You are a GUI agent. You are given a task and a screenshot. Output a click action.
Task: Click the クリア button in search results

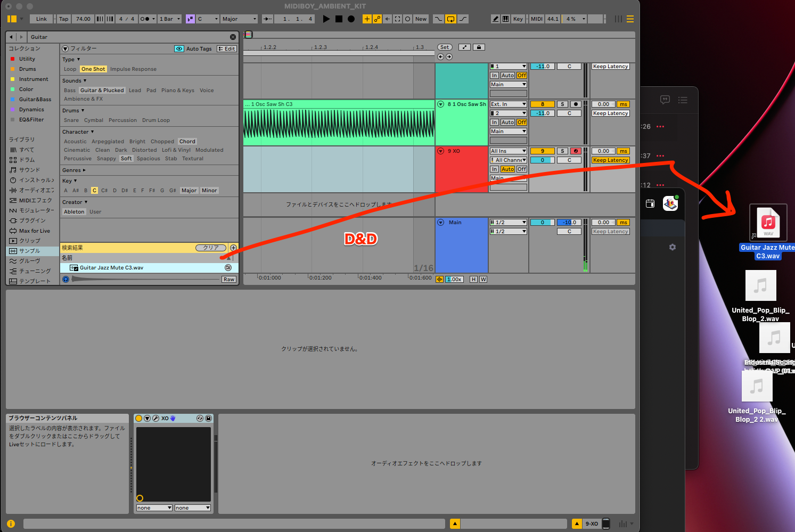[x=211, y=248]
